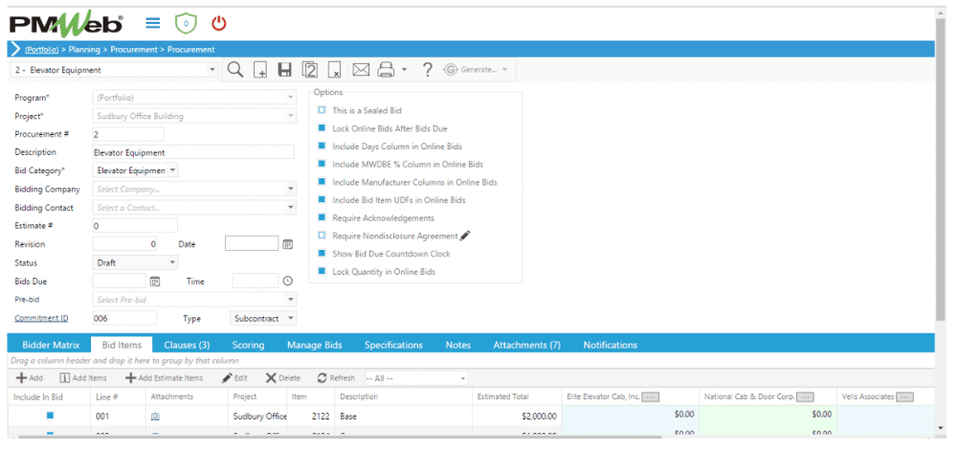
Task: Toggle Require Nondisclosure Agreement checkbox
Action: tap(322, 236)
